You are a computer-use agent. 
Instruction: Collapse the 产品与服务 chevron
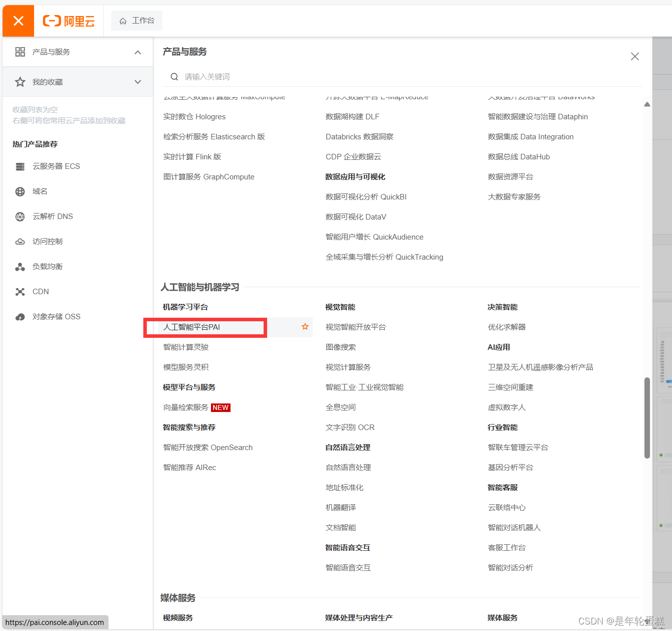pos(138,52)
